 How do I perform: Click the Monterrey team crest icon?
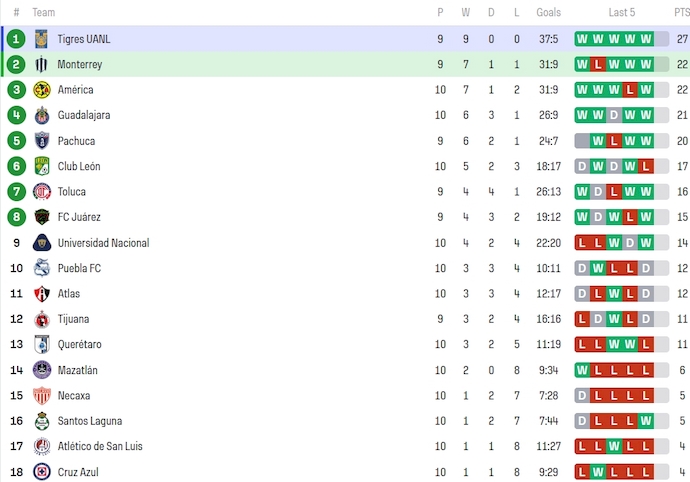pyautogui.click(x=42, y=64)
